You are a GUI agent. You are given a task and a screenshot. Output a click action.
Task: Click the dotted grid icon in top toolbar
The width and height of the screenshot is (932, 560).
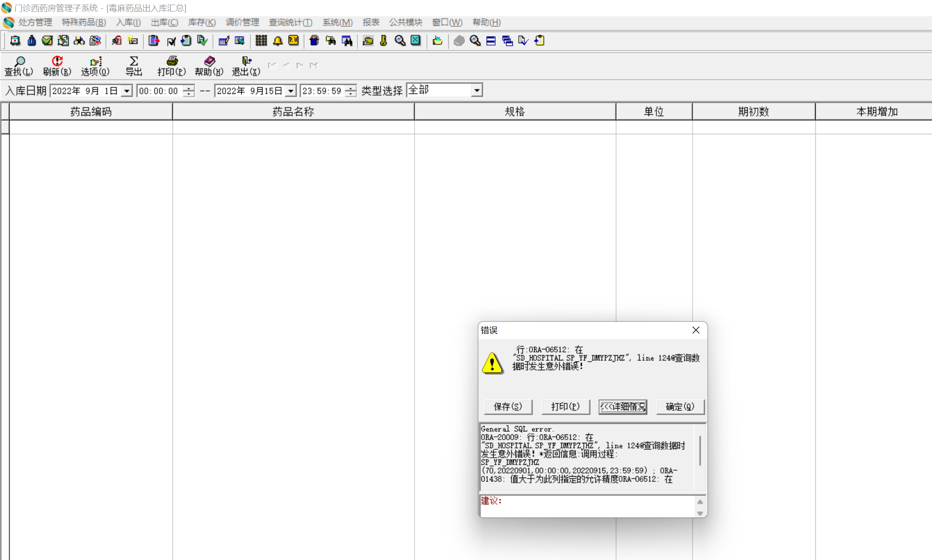261,41
